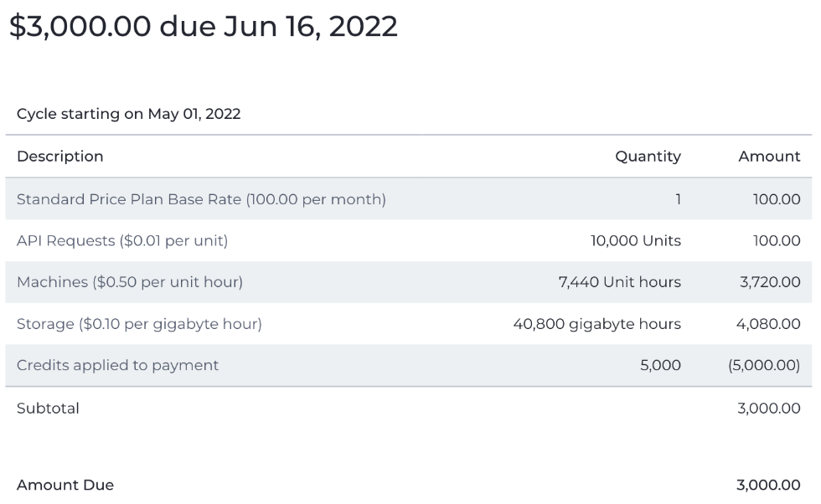821x504 pixels.
Task: Click the Amount column header
Action: (x=769, y=157)
